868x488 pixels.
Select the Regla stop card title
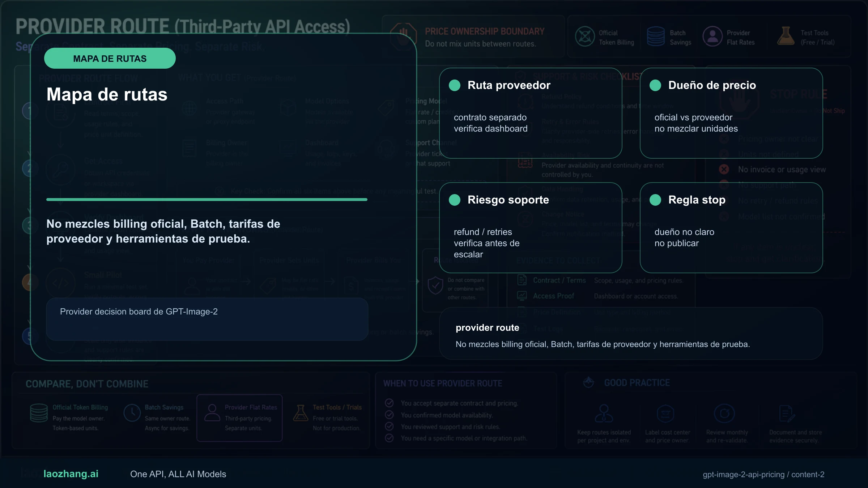(x=697, y=200)
